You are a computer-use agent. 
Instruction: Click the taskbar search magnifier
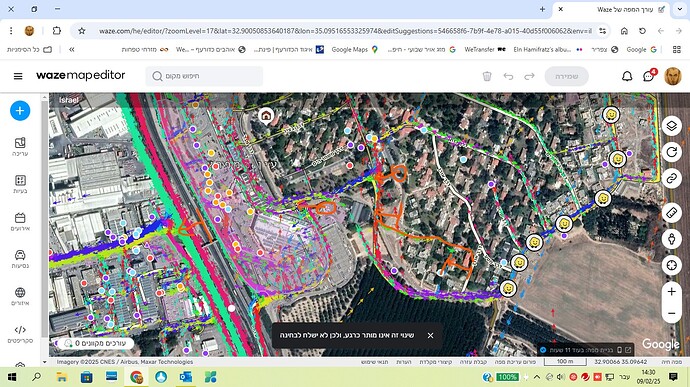[x=37, y=377]
